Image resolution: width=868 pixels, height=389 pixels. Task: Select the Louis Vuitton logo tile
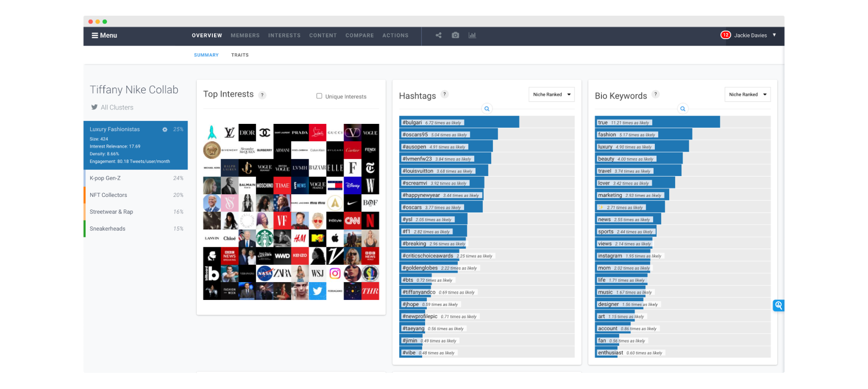[229, 133]
